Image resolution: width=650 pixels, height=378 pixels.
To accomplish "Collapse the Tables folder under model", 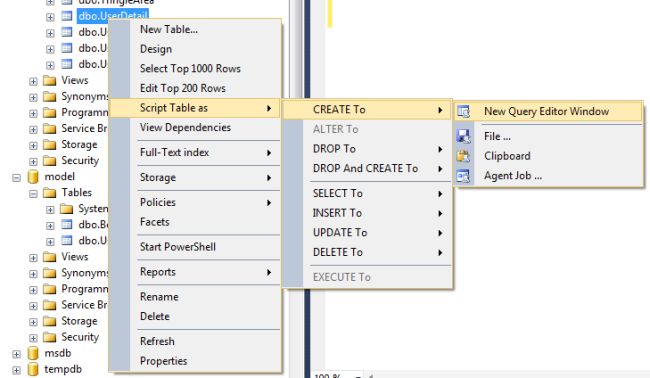I will pos(33,194).
